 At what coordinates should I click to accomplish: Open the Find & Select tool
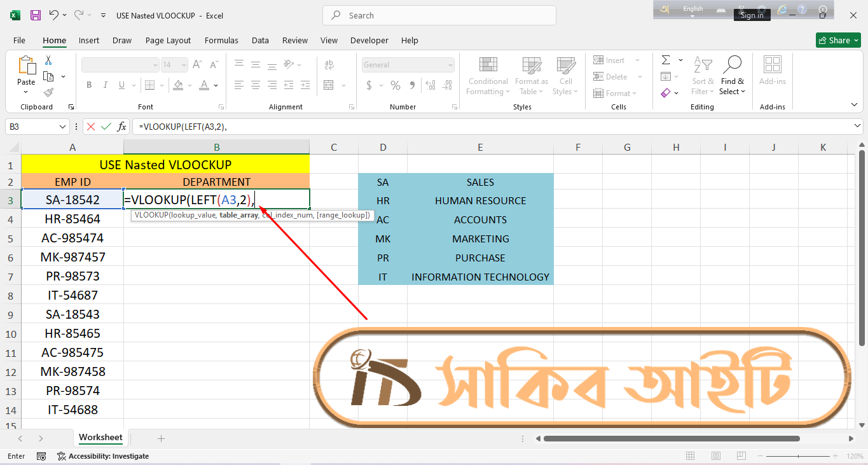[732, 76]
